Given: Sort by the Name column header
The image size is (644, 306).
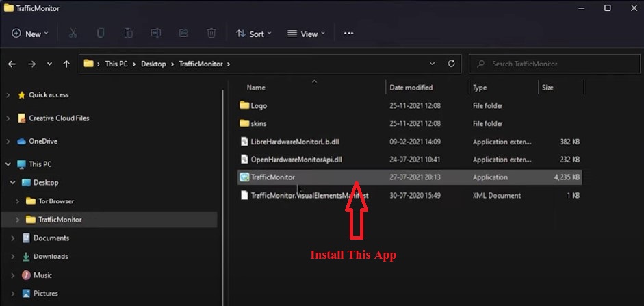Looking at the screenshot, I should pyautogui.click(x=256, y=88).
